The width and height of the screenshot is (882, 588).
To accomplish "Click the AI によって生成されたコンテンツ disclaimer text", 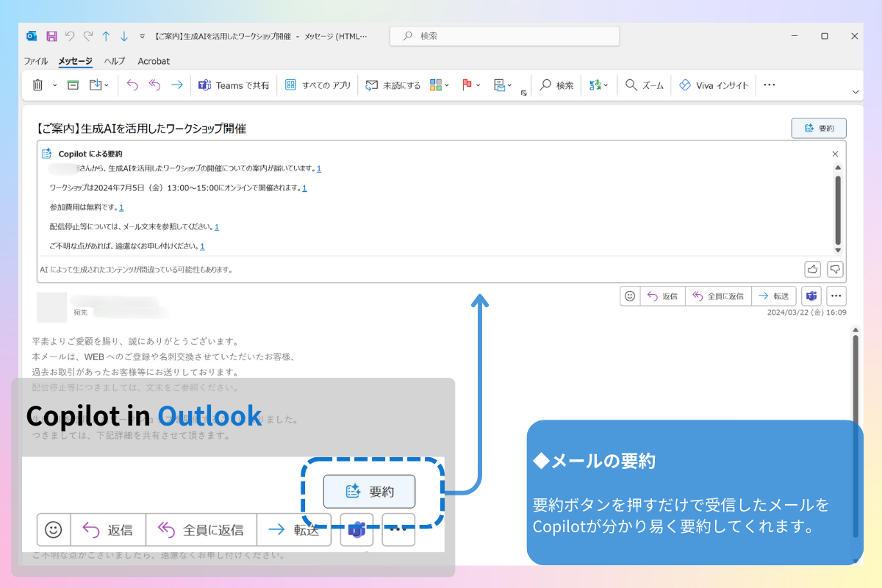I will [137, 269].
